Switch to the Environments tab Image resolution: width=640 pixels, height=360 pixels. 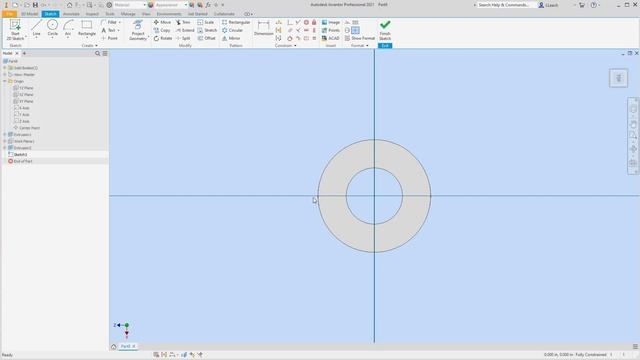pyautogui.click(x=169, y=14)
